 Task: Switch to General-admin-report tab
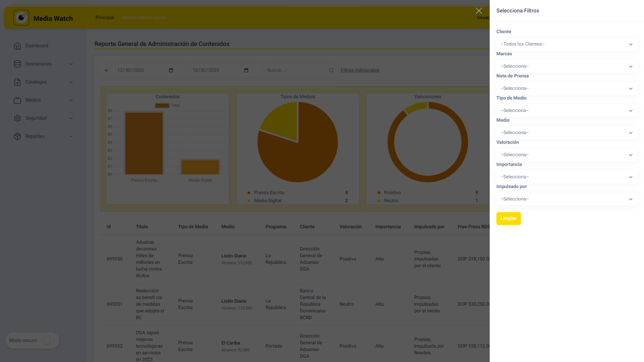point(143,18)
